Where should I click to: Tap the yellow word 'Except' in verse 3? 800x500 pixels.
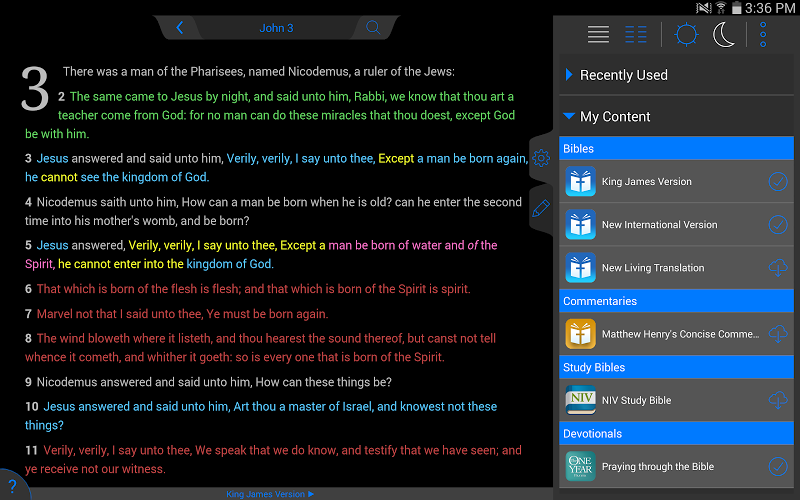pos(396,159)
